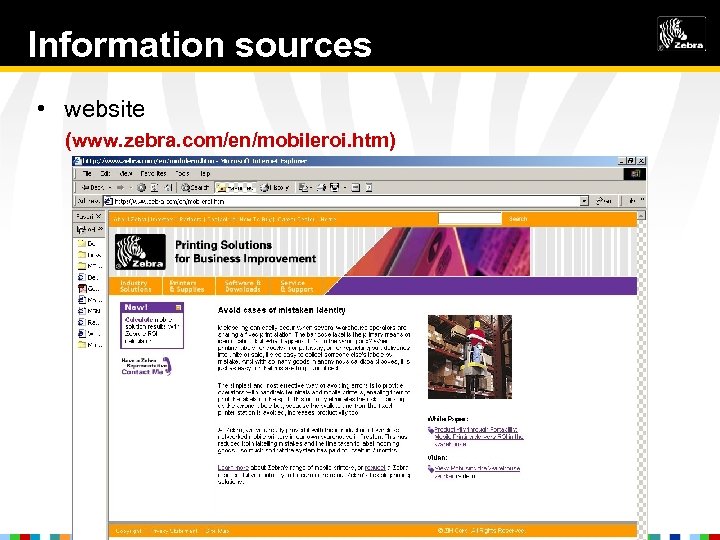The width and height of the screenshot is (720, 540).
Task: Open the File menu
Action: pos(87,174)
